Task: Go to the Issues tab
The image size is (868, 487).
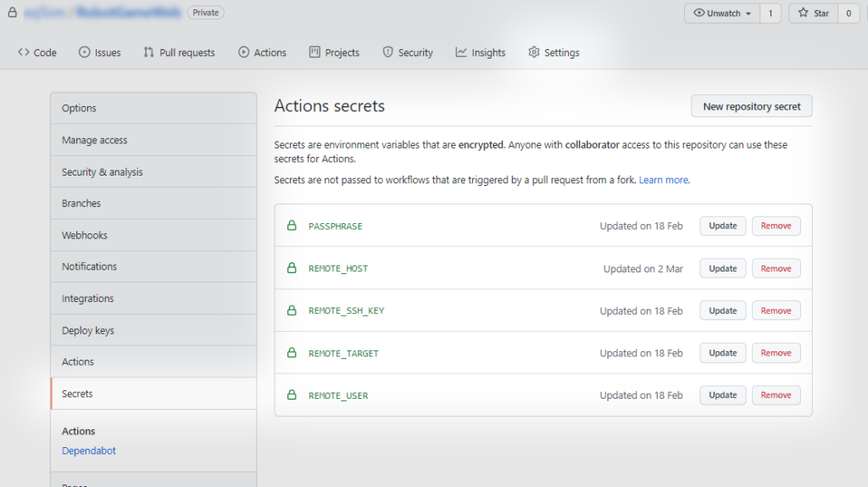Action: (99, 53)
